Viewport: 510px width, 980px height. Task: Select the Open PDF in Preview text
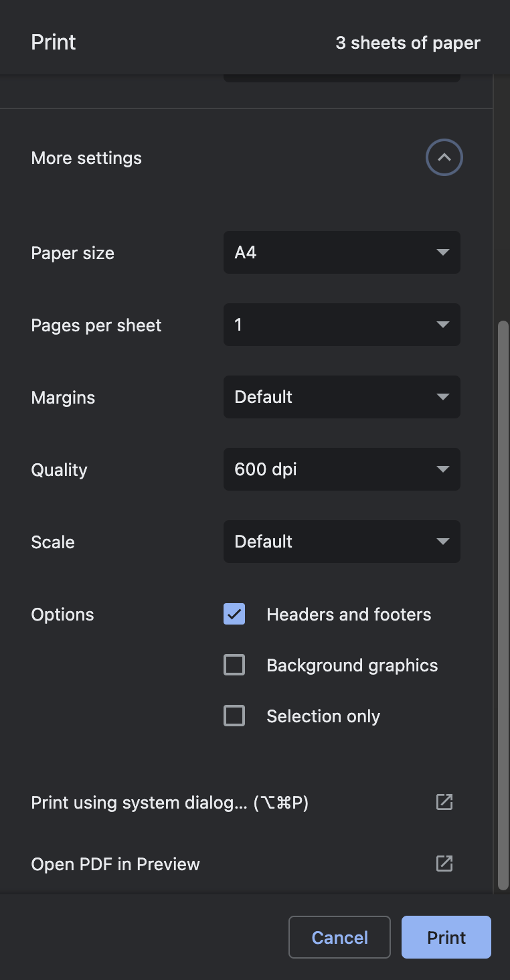(115, 864)
